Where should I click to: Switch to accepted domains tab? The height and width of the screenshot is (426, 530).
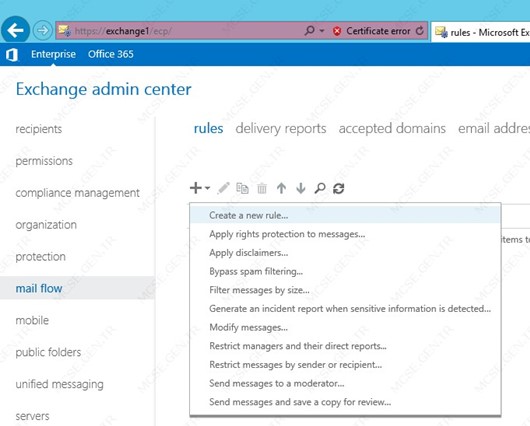pyautogui.click(x=392, y=129)
